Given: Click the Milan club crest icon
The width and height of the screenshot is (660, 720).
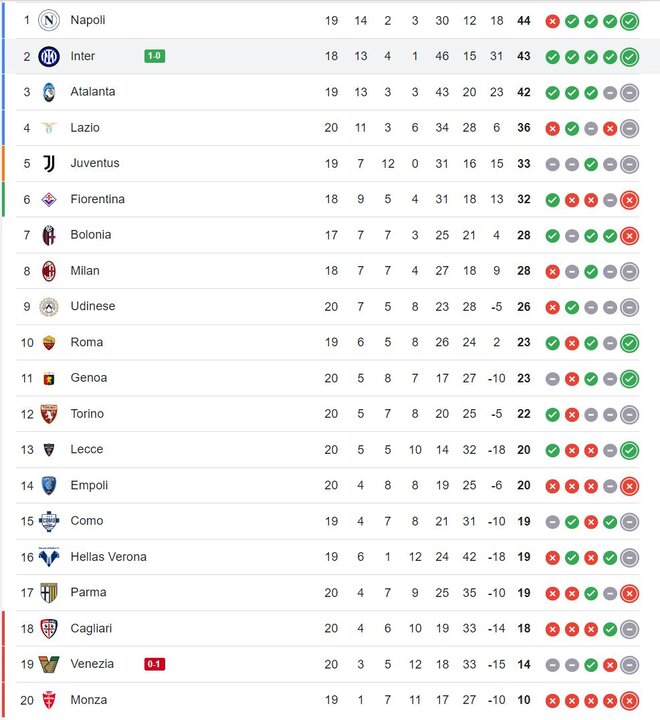Looking at the screenshot, I should [x=49, y=271].
